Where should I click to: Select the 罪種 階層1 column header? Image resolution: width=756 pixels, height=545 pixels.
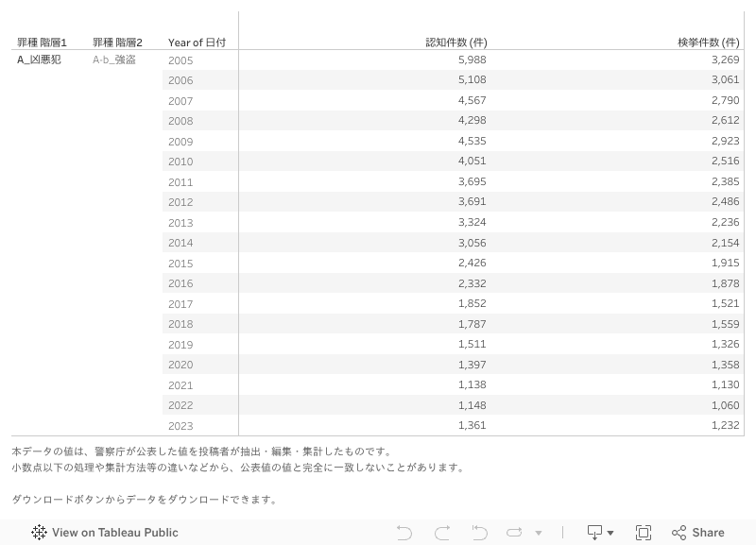[42, 43]
